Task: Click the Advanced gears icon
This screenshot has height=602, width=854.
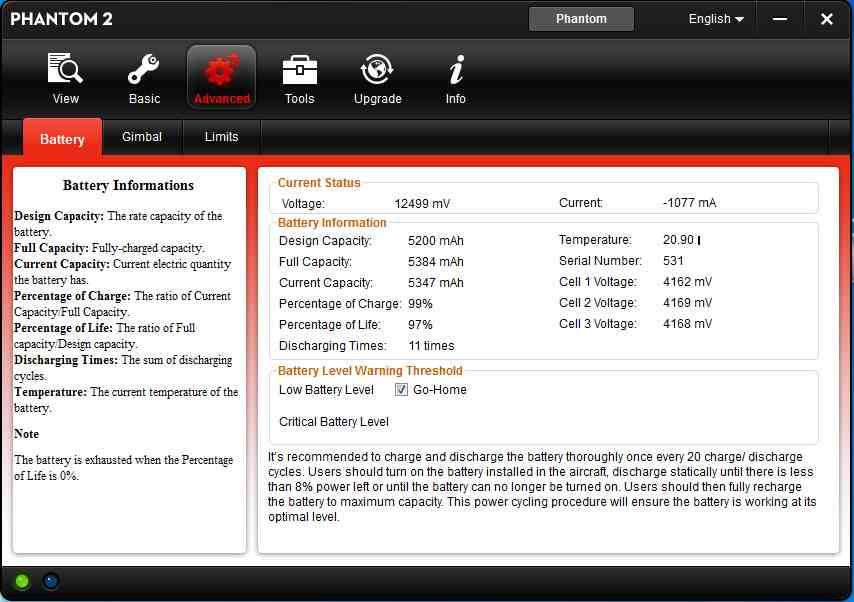Action: tap(221, 70)
